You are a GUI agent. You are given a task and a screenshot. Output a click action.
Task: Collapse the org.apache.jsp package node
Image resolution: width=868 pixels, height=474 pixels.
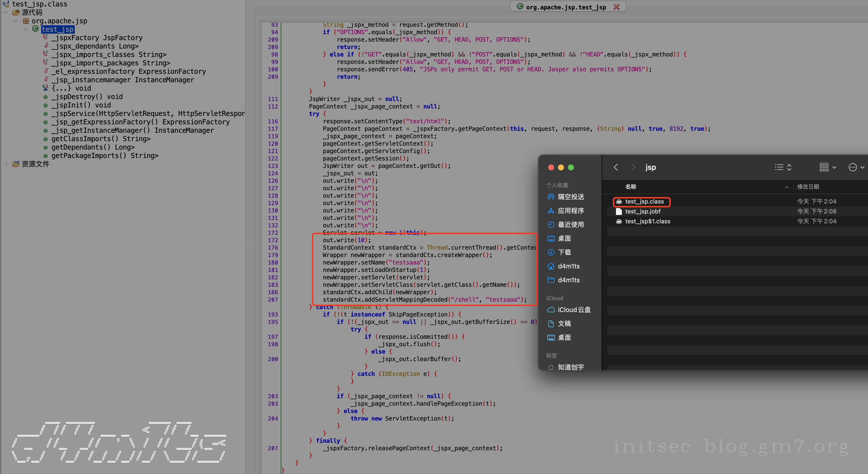point(16,21)
